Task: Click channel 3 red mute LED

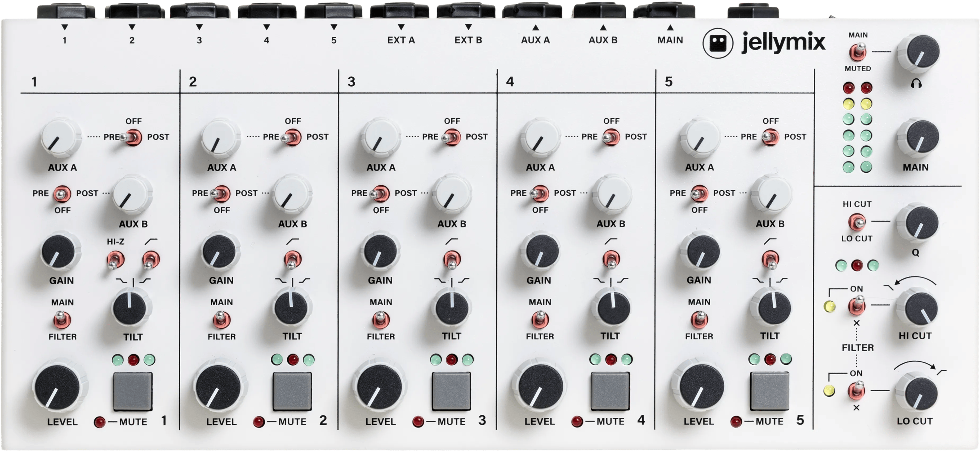Action: (418, 421)
